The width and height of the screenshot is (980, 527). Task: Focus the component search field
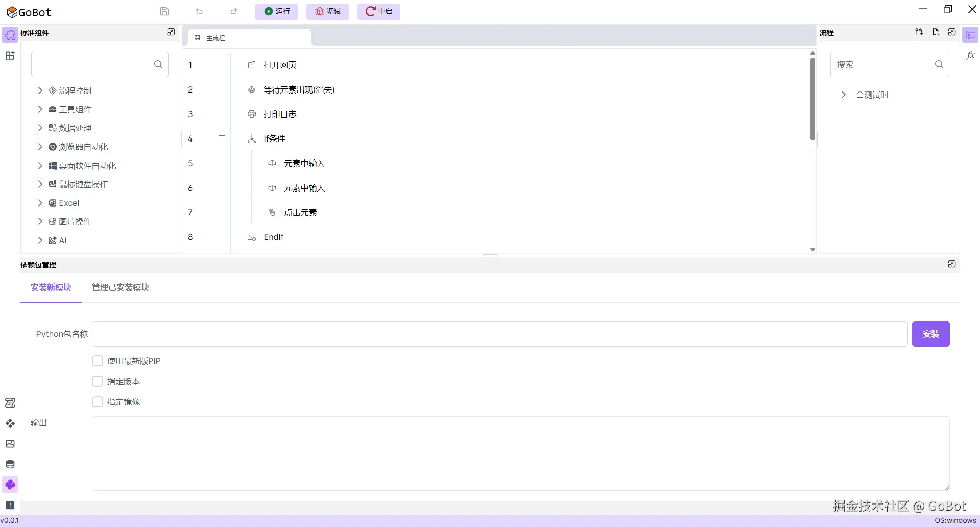coord(100,64)
